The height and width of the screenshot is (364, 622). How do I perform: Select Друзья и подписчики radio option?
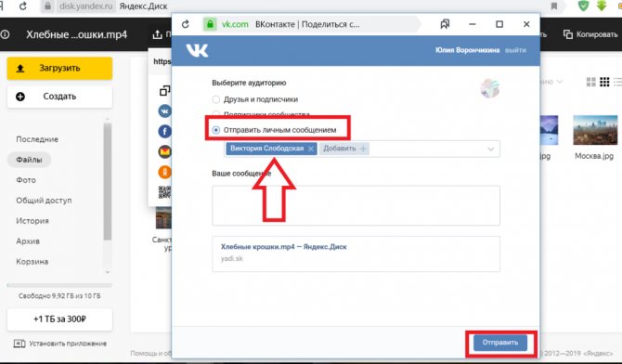tap(215, 99)
